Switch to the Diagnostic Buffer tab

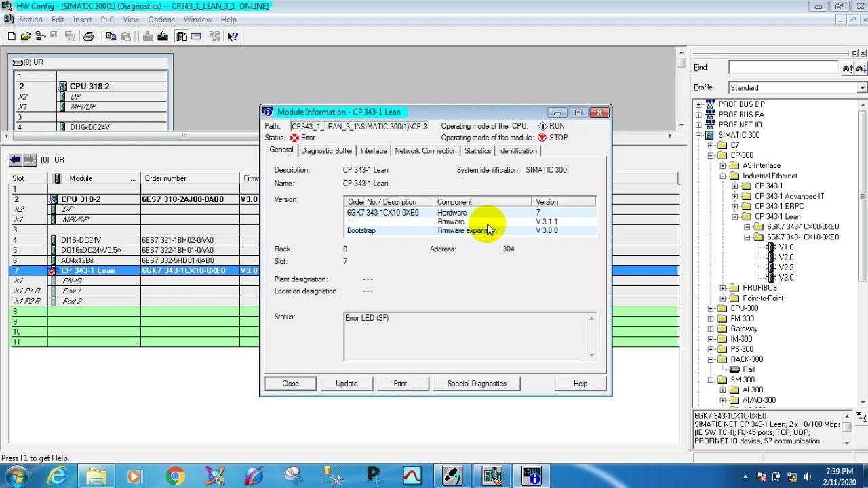pos(327,151)
